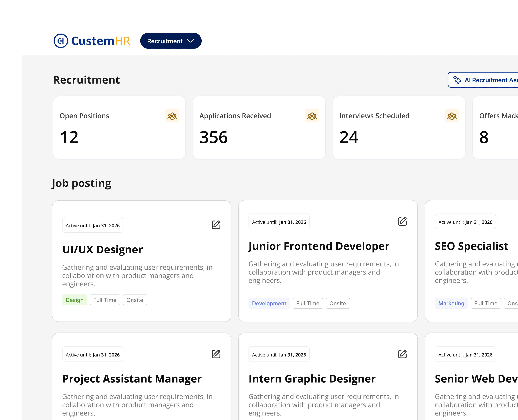Viewport: 518px width, 420px height.
Task: Select the Design tag on UI/UX Designer
Action: pyautogui.click(x=75, y=300)
